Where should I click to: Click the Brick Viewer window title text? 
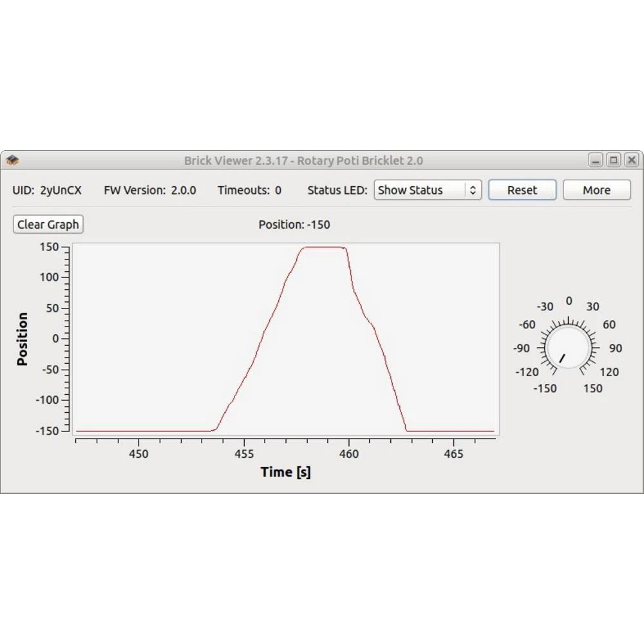305,160
